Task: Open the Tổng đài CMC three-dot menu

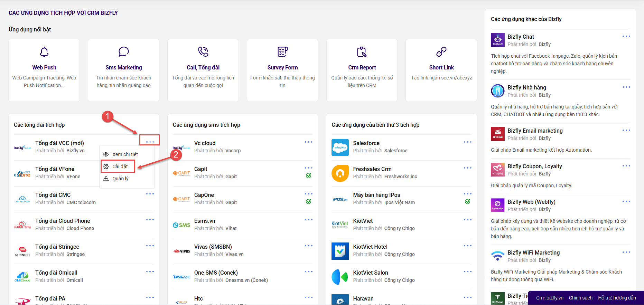Action: click(150, 194)
